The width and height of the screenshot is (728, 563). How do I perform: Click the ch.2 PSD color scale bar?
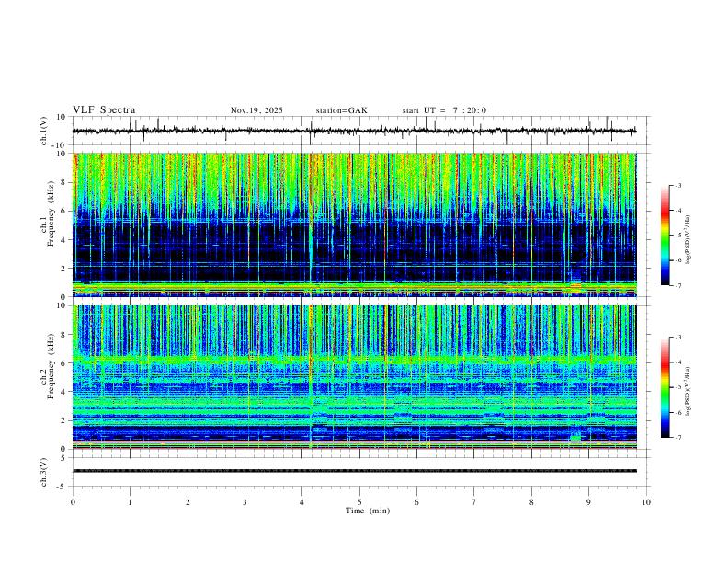[665, 387]
